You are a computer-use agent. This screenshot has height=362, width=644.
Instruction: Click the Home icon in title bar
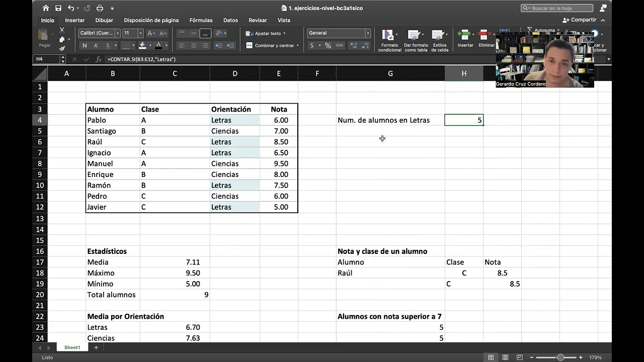click(x=46, y=8)
